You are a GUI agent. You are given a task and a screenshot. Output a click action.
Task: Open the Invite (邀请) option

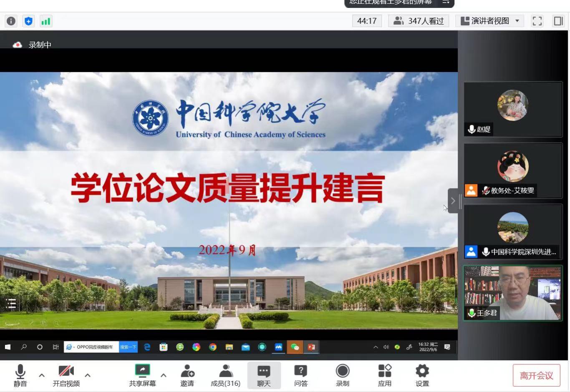(x=187, y=375)
